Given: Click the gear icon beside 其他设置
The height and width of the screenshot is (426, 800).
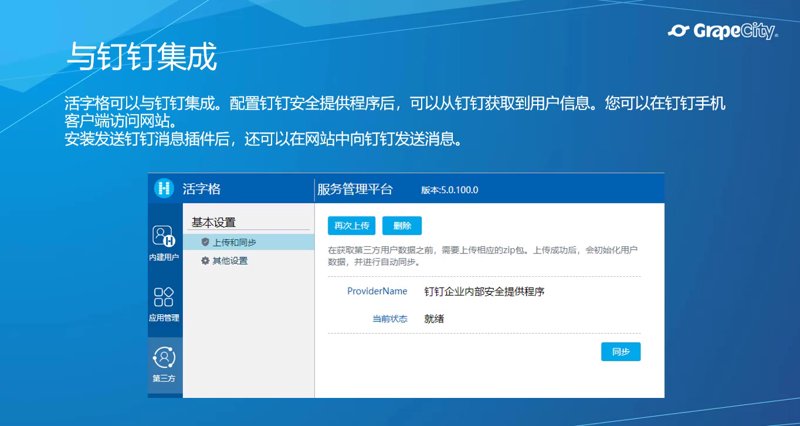Looking at the screenshot, I should (x=206, y=261).
